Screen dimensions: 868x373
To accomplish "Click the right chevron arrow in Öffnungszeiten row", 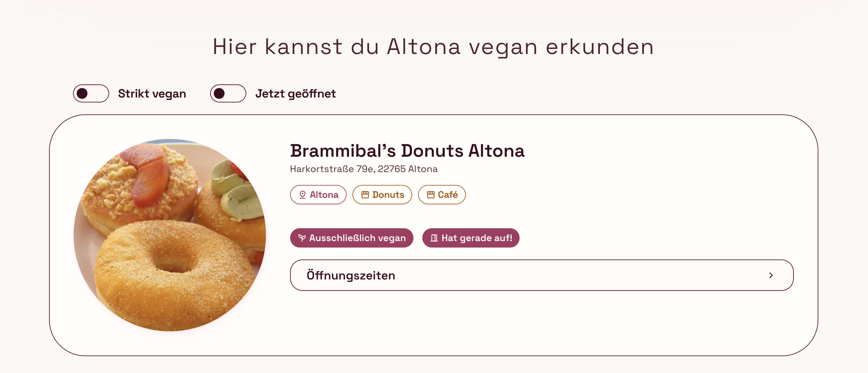I will coord(771,275).
